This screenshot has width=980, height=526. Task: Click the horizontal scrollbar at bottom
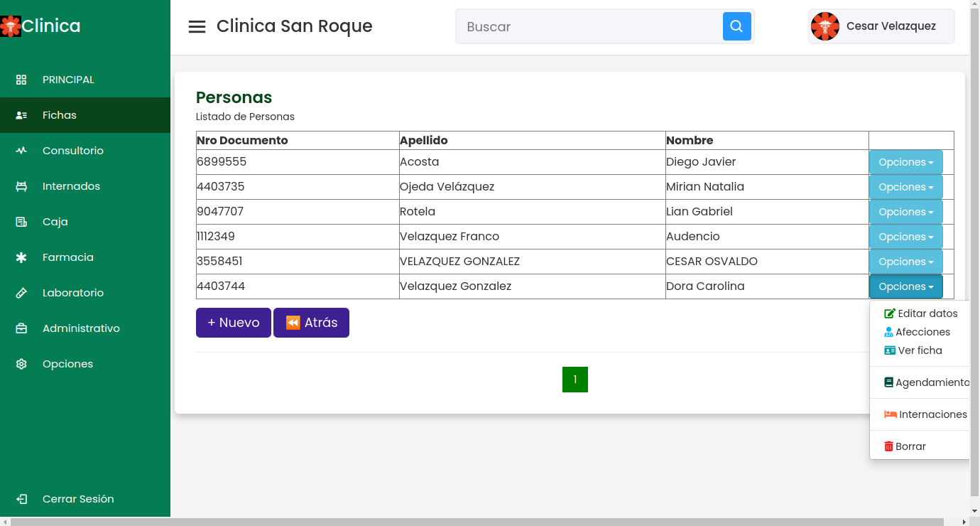477,522
